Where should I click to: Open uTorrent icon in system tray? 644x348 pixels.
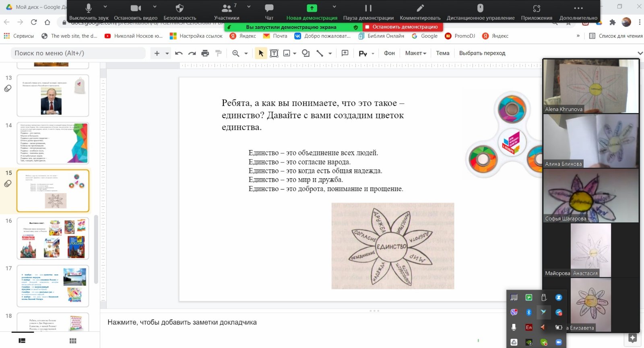[529, 297]
